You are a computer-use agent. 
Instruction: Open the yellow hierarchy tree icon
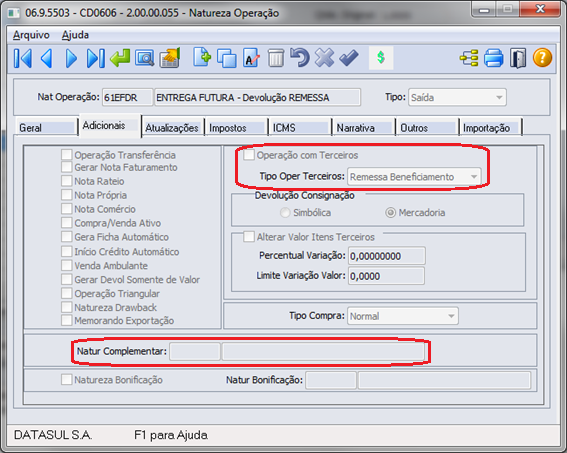[469, 58]
